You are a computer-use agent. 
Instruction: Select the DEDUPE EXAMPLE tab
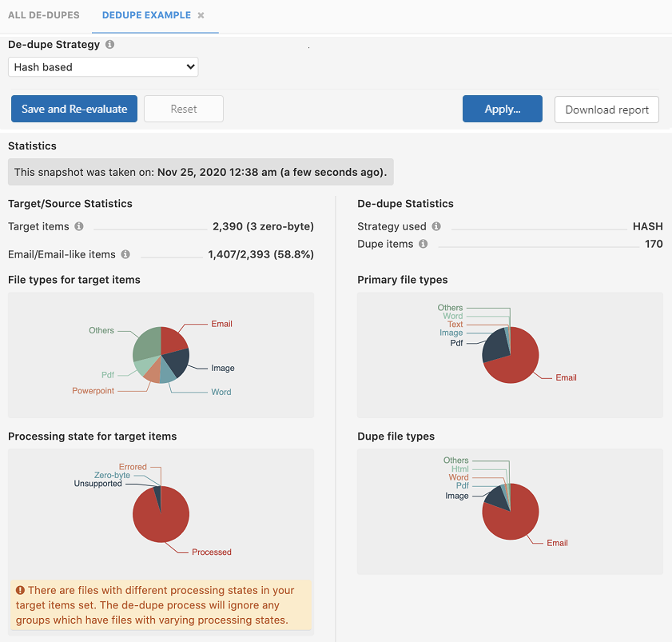point(146,15)
